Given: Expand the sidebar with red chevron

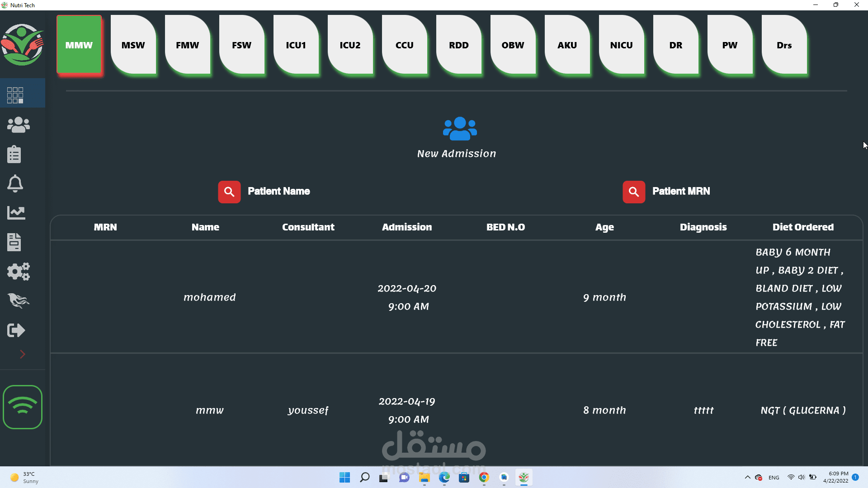Looking at the screenshot, I should pyautogui.click(x=23, y=354).
